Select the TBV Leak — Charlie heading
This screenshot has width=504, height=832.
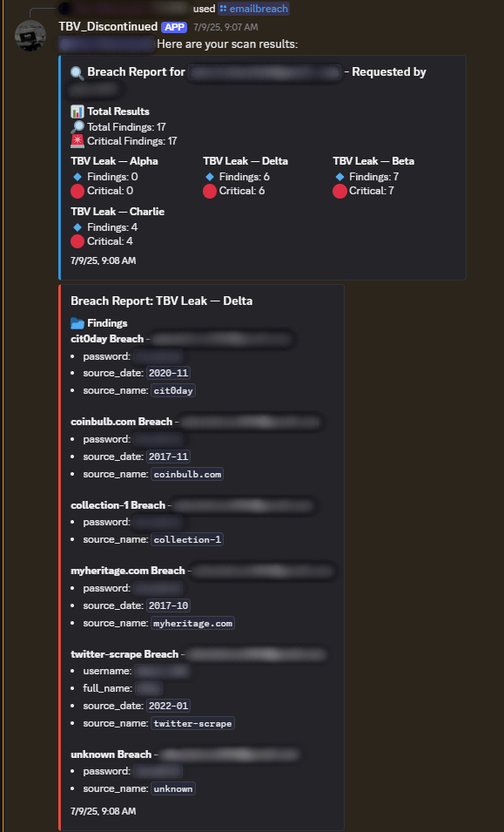tap(118, 211)
